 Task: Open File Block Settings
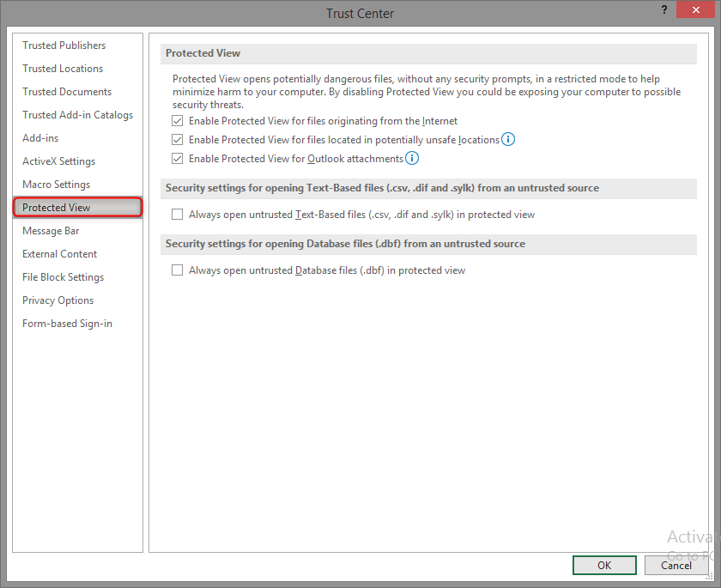(x=63, y=277)
